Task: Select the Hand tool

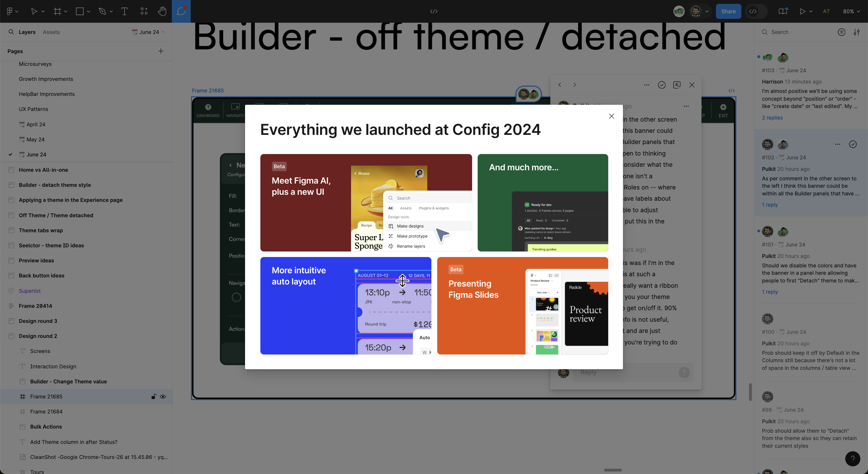Action: [x=162, y=11]
